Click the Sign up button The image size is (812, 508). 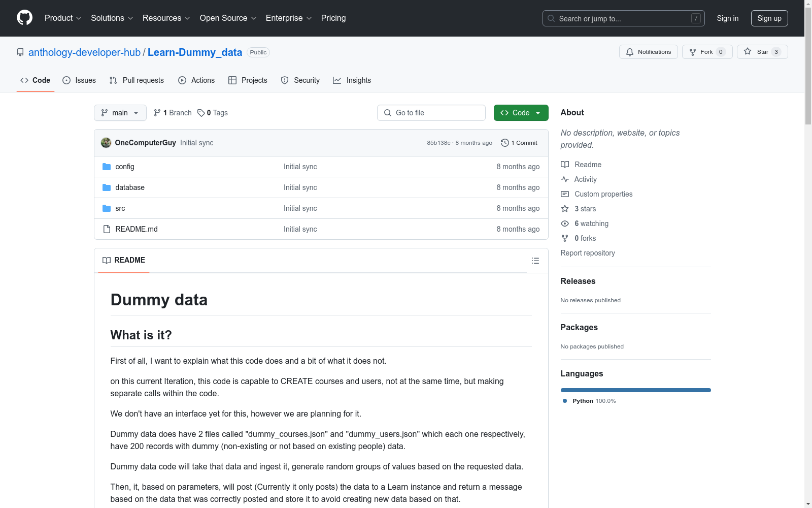point(769,18)
